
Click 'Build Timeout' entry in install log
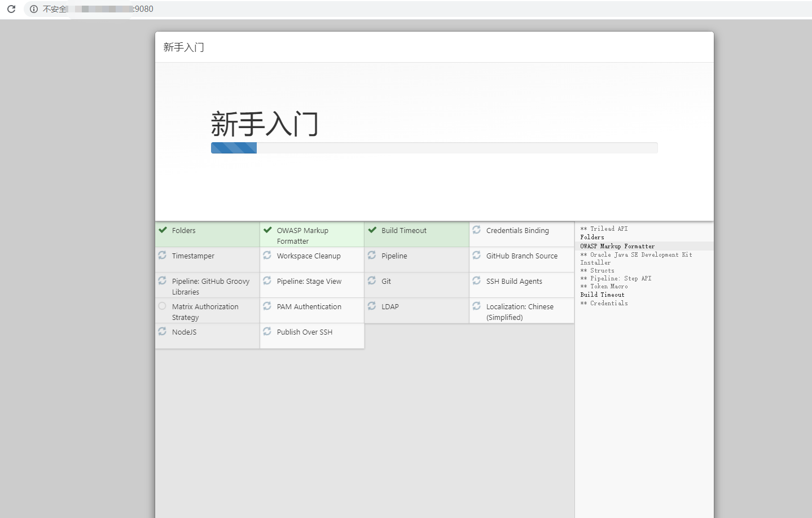coord(602,295)
